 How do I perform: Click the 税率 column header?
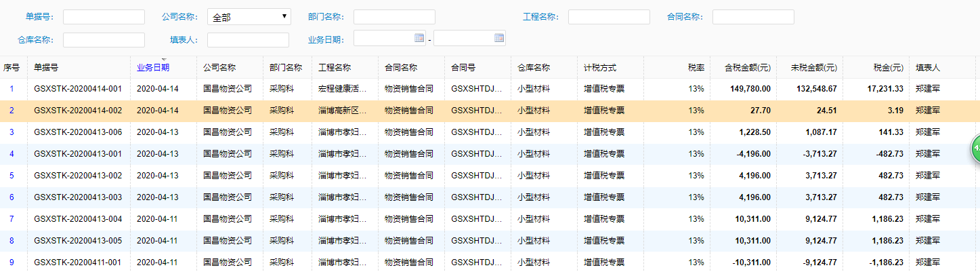click(x=696, y=68)
